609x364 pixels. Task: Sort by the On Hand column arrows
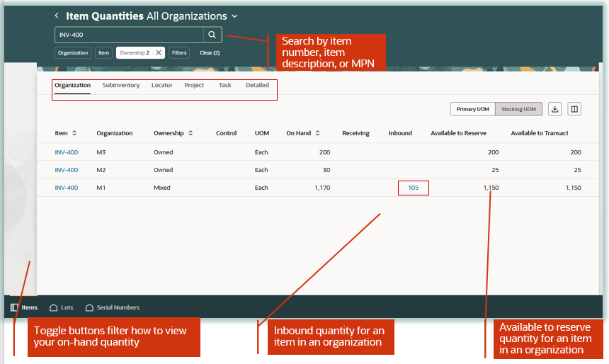tap(317, 133)
